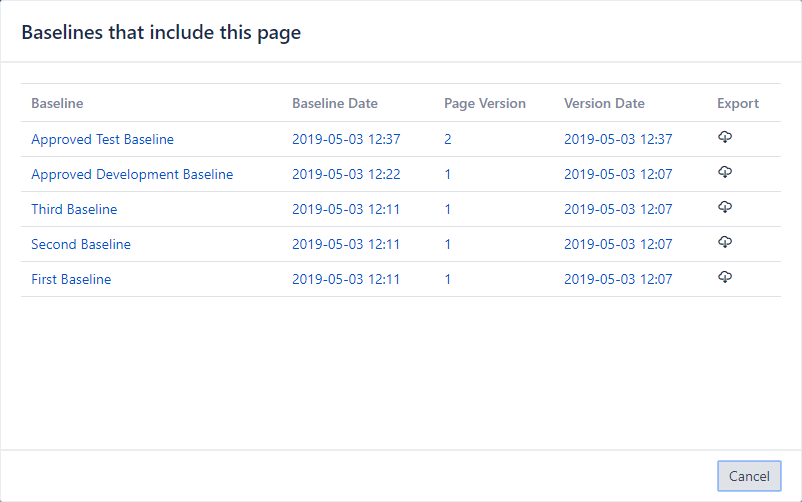
Task: Export the Approved Development Baseline page
Action: (725, 173)
